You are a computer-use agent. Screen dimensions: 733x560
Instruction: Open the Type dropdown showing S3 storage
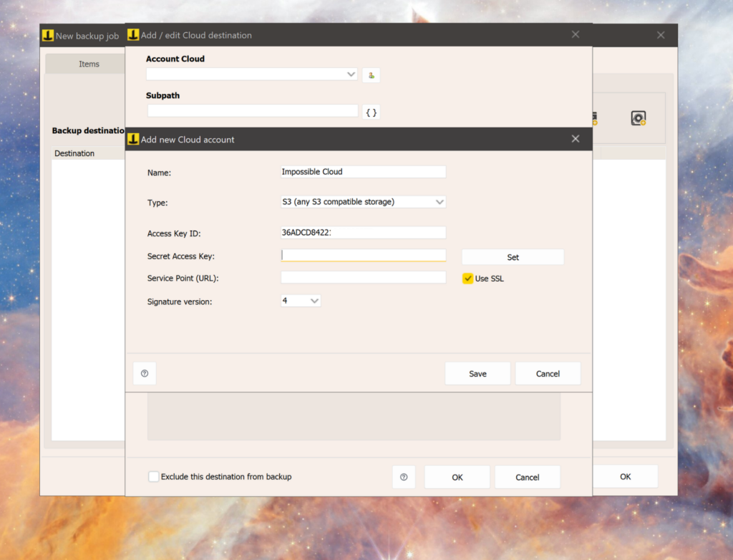(x=363, y=202)
